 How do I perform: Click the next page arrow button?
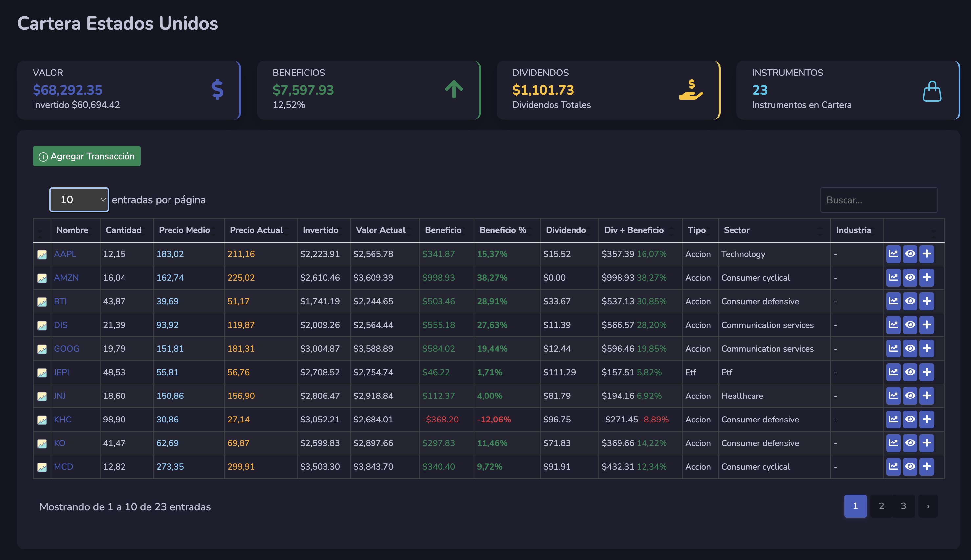928,506
